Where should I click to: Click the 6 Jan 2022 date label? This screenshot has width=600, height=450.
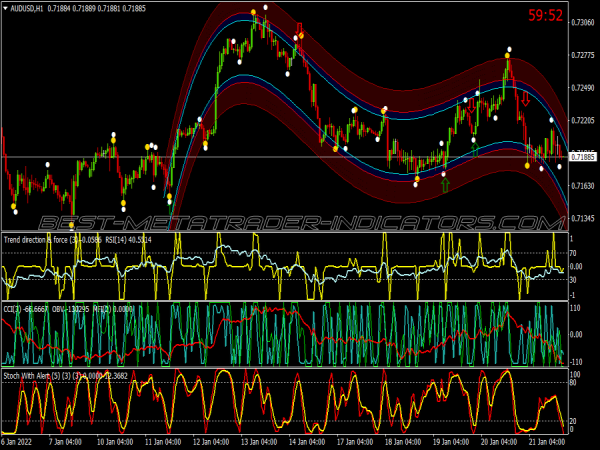(16, 442)
